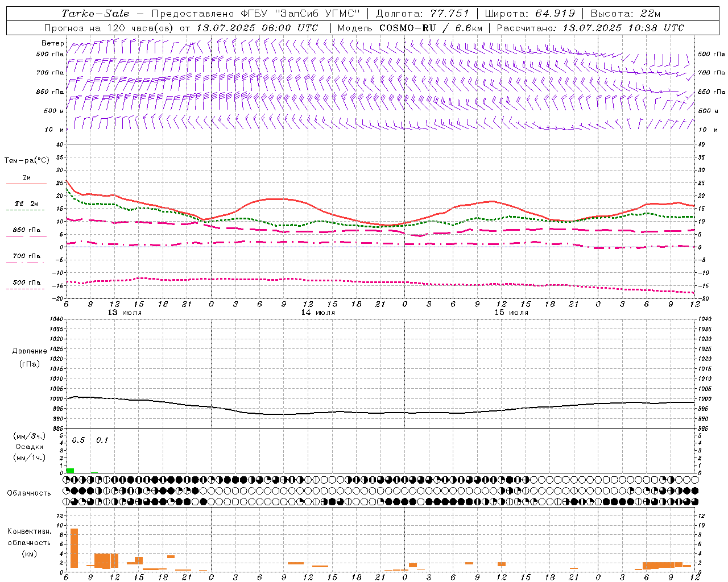Click the 2м temperature legend line sample
728x582 pixels.
(26, 184)
